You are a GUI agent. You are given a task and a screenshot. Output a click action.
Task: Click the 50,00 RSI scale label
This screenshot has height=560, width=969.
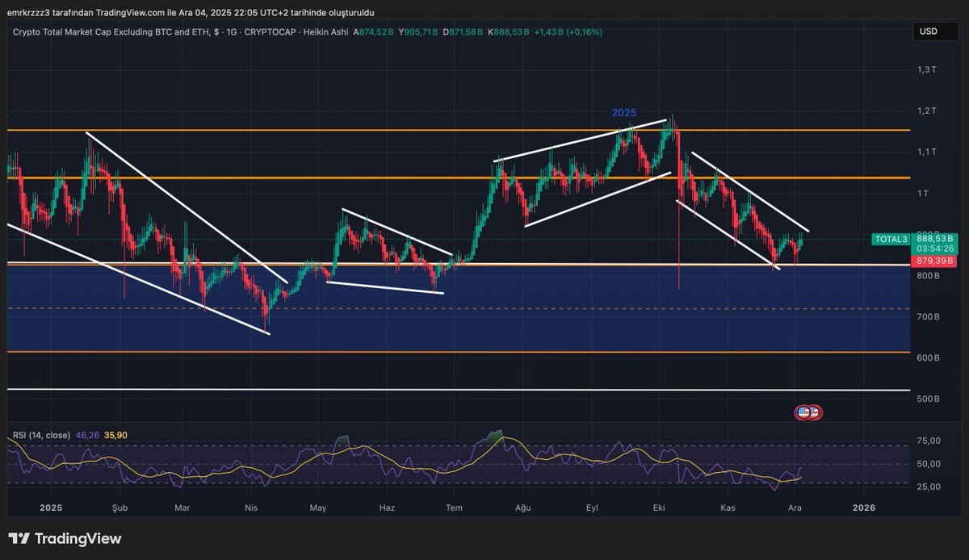point(929,464)
